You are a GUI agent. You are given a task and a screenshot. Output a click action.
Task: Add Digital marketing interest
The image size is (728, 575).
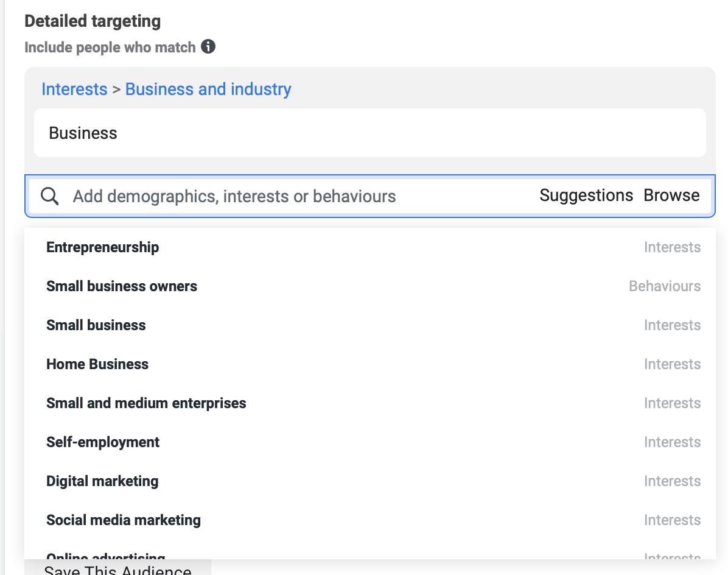pyautogui.click(x=102, y=481)
